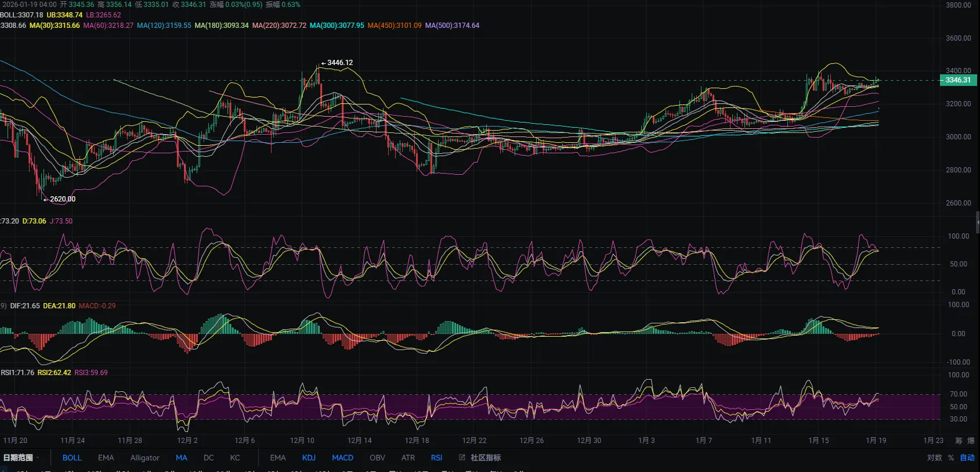The image size is (980, 472).
Task: Toggle the BOLL indicator overlay
Action: pos(72,457)
